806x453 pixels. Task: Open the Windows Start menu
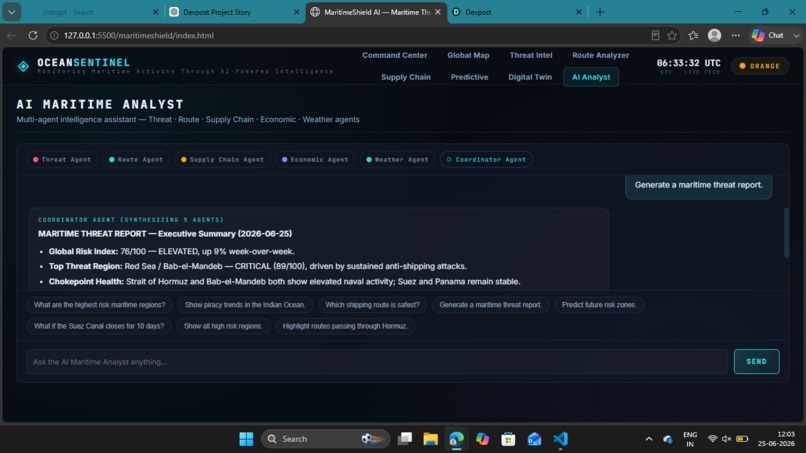click(x=246, y=439)
